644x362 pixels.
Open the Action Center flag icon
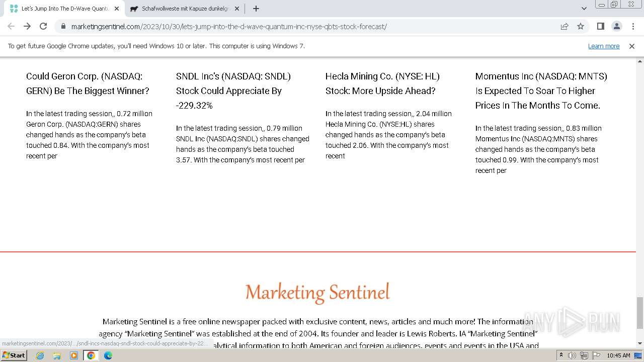pyautogui.click(x=596, y=355)
